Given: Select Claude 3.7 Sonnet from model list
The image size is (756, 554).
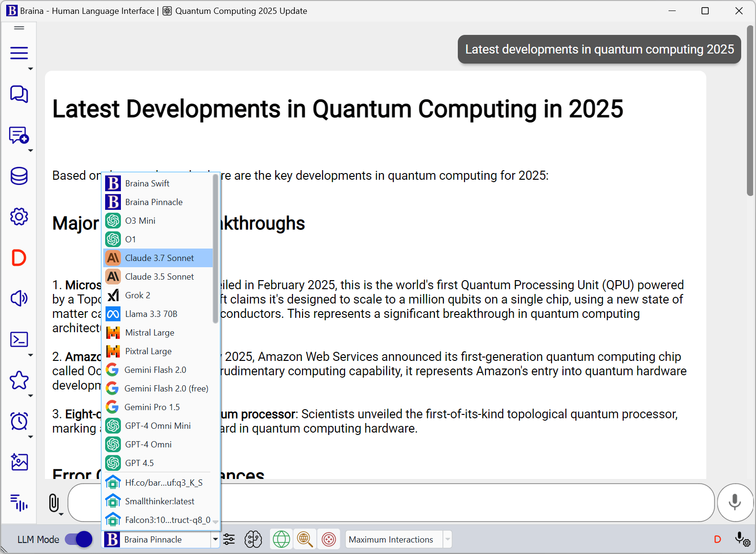Looking at the screenshot, I should click(158, 258).
